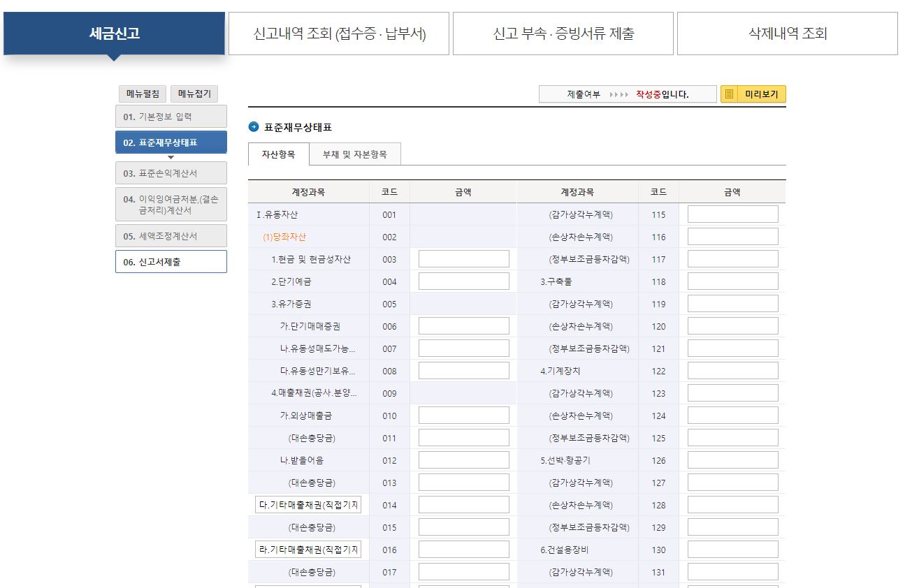919x588 pixels.
Task: Click account name field 라.기타매출채권 code 016
Action: point(308,550)
